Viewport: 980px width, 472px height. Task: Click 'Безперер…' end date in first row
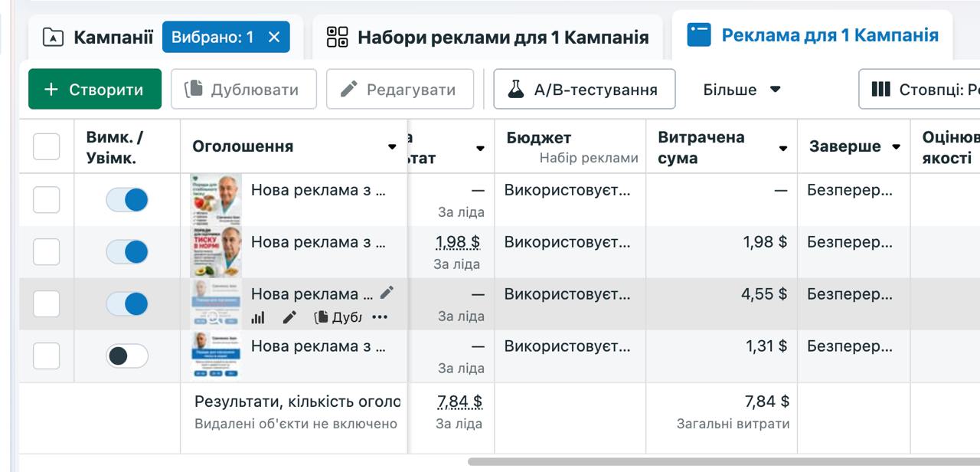(x=850, y=190)
